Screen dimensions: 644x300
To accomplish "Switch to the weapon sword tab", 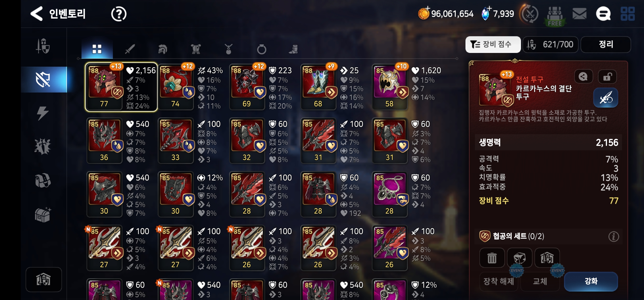I will (x=130, y=49).
